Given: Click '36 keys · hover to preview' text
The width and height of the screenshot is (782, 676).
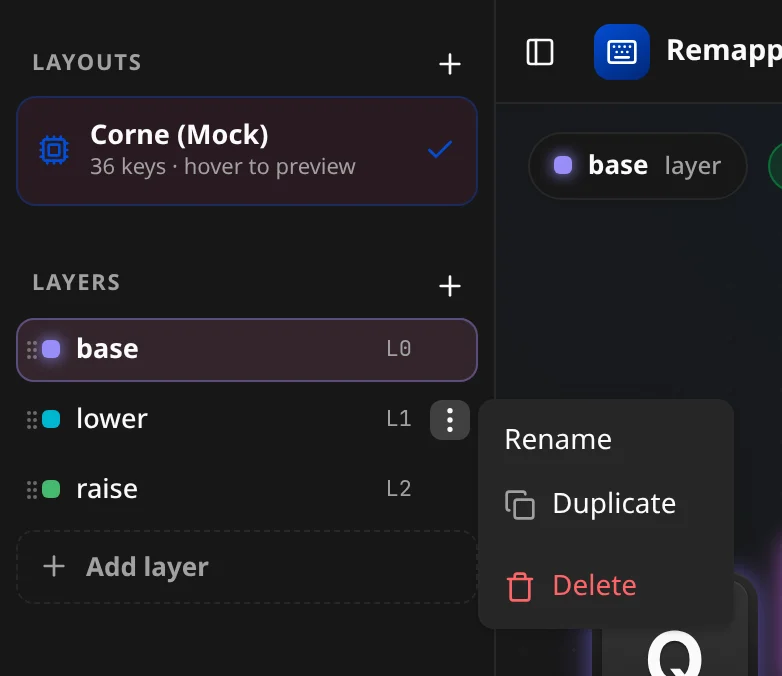Looking at the screenshot, I should [x=223, y=166].
